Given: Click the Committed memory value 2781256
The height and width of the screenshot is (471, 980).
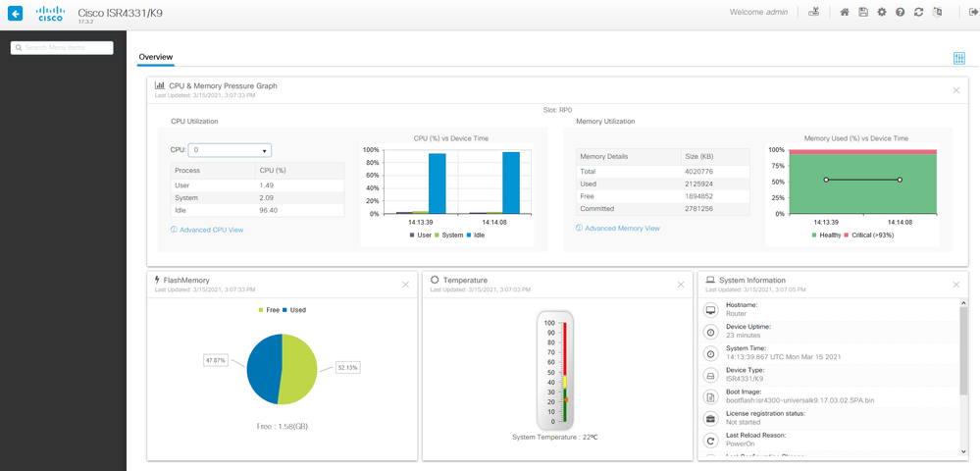Looking at the screenshot, I should coord(698,209).
